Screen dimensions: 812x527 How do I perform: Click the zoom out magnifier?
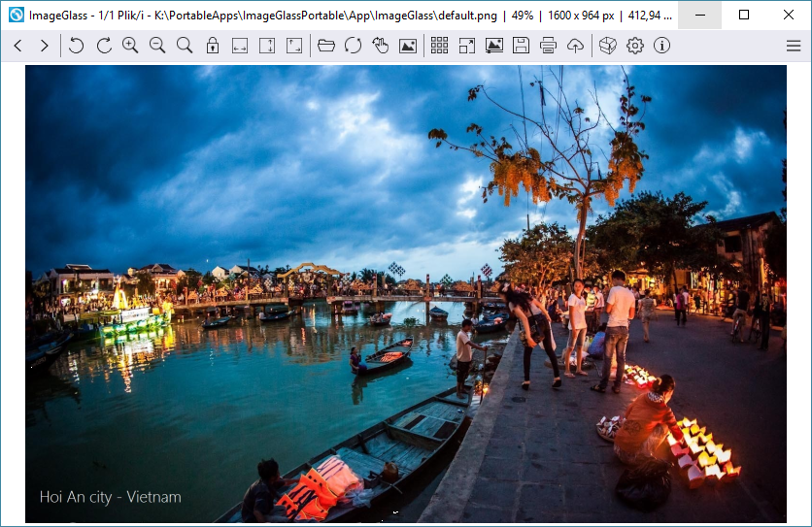tap(157, 46)
